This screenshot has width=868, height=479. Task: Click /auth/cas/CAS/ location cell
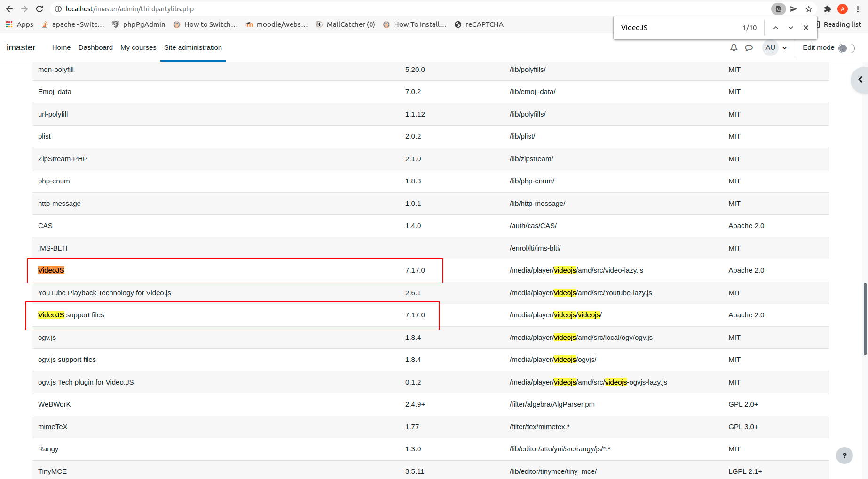[533, 226]
